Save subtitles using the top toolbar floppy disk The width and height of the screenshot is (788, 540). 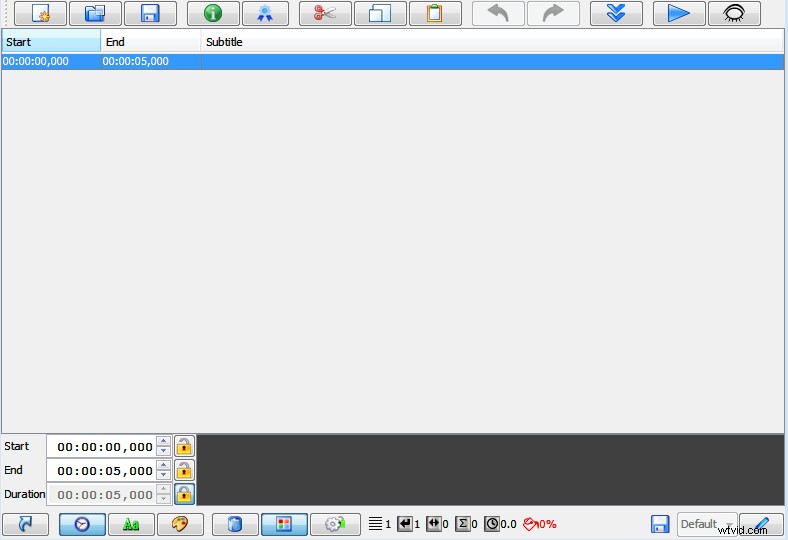click(x=150, y=14)
